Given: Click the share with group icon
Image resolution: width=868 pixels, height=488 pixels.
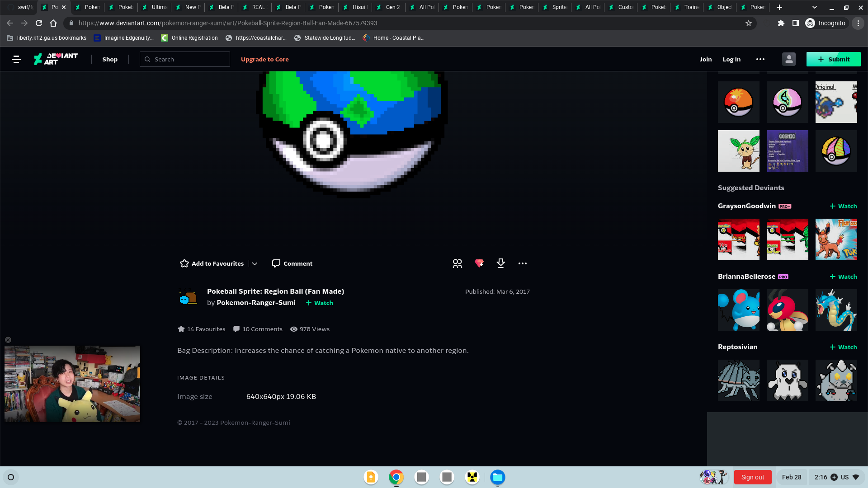Looking at the screenshot, I should (458, 263).
